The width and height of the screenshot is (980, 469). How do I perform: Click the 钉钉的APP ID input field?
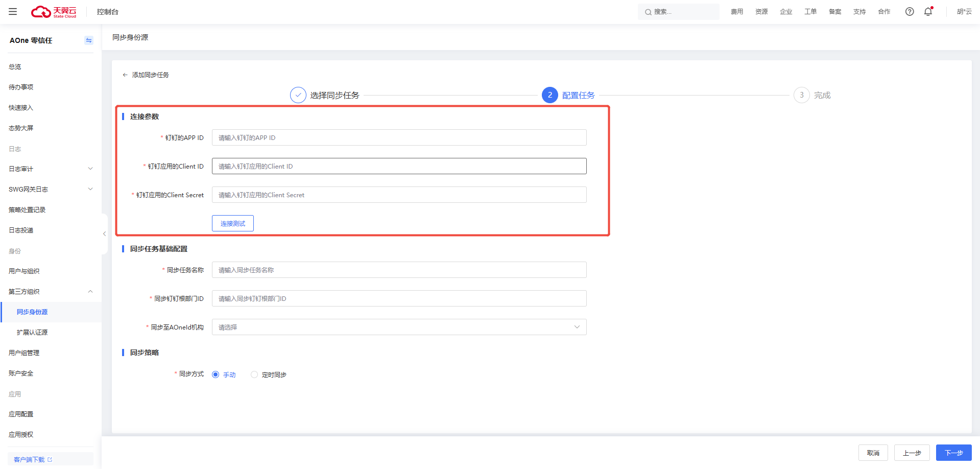(x=399, y=138)
